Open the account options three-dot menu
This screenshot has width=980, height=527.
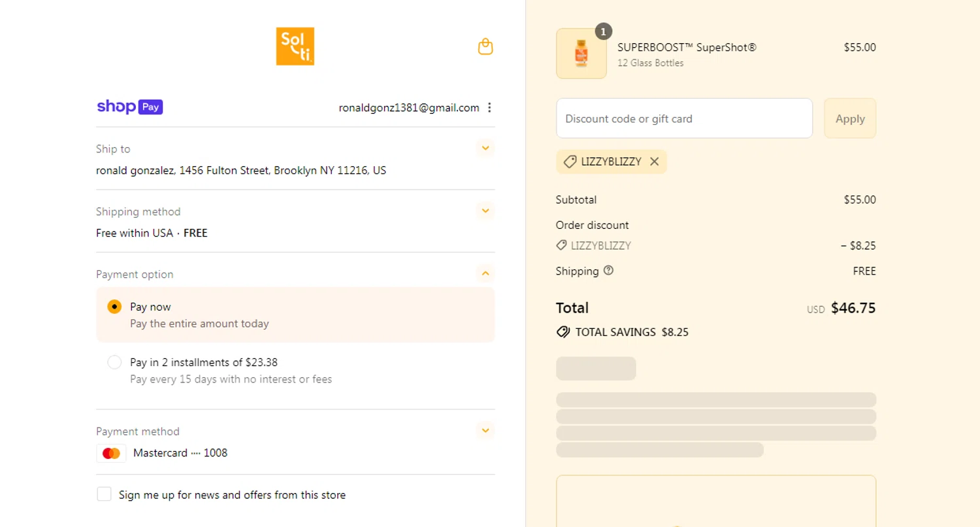tap(490, 108)
